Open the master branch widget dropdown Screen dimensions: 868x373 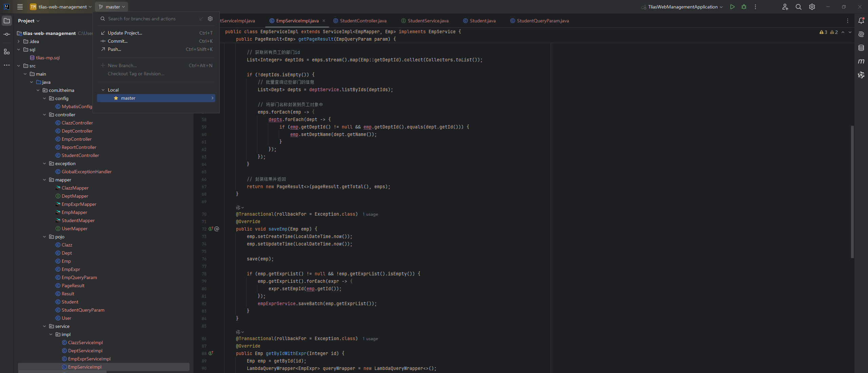(x=112, y=7)
